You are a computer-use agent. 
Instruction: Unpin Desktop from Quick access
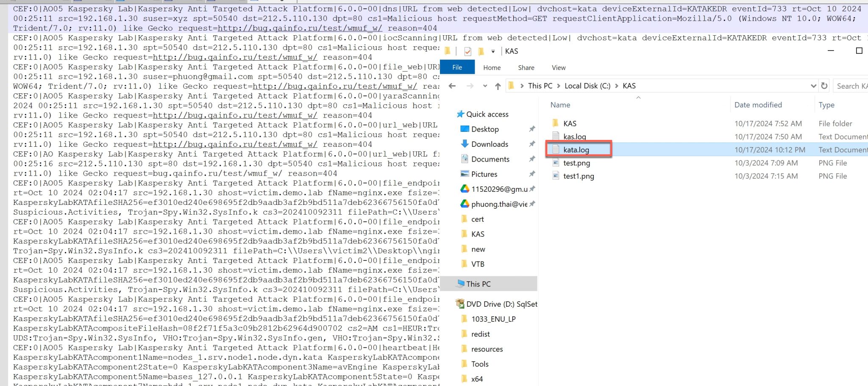(x=532, y=129)
